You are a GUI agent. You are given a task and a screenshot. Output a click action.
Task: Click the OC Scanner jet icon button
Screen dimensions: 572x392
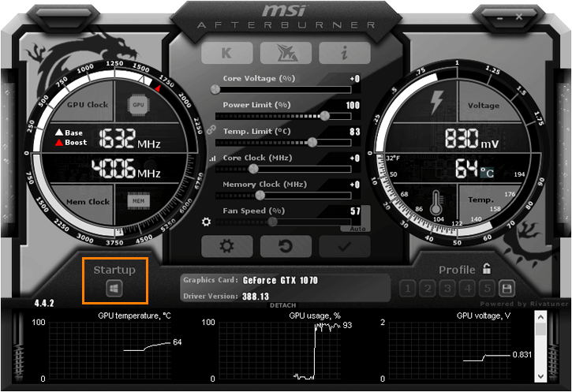[x=286, y=53]
